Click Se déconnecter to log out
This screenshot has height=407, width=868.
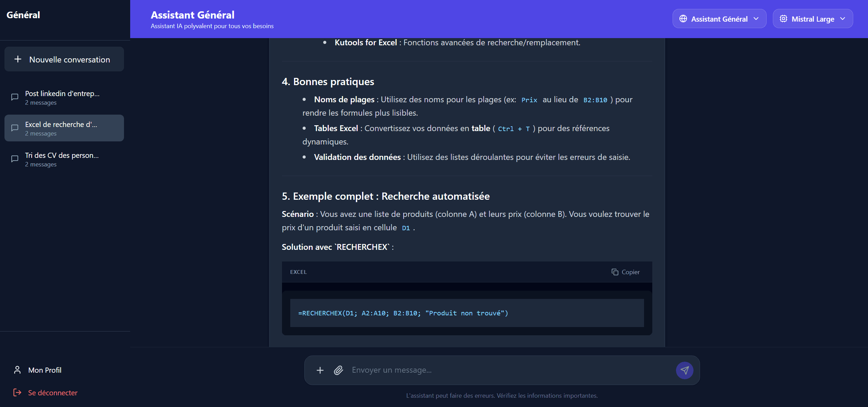52,393
